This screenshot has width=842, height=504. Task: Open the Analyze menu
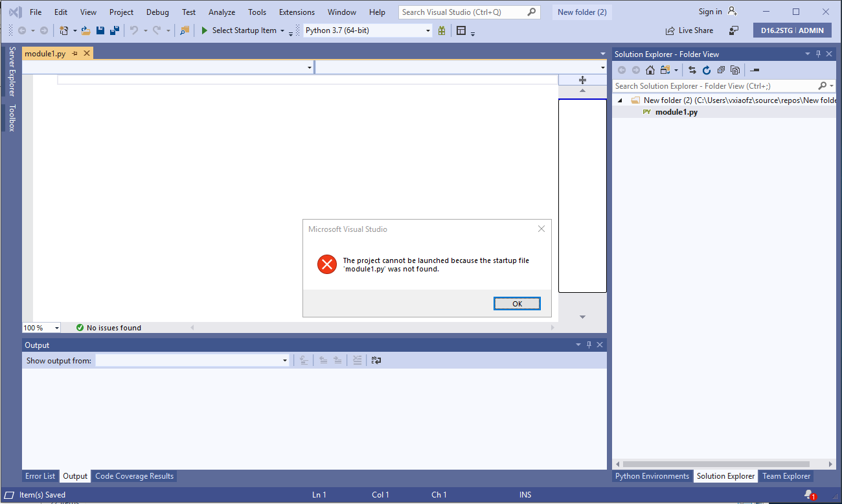222,12
